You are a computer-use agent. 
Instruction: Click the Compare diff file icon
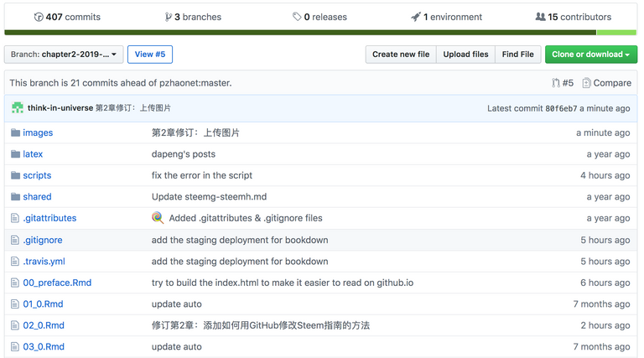(586, 83)
